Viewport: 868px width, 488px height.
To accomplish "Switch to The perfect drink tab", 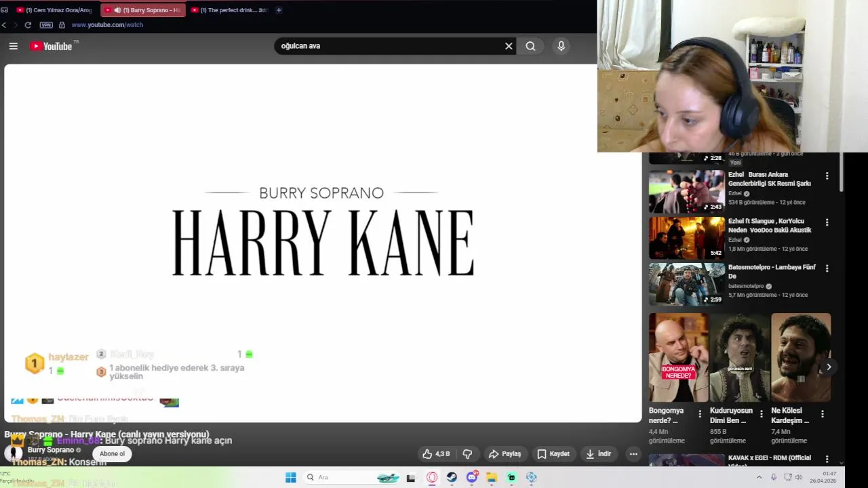I will coord(229,10).
